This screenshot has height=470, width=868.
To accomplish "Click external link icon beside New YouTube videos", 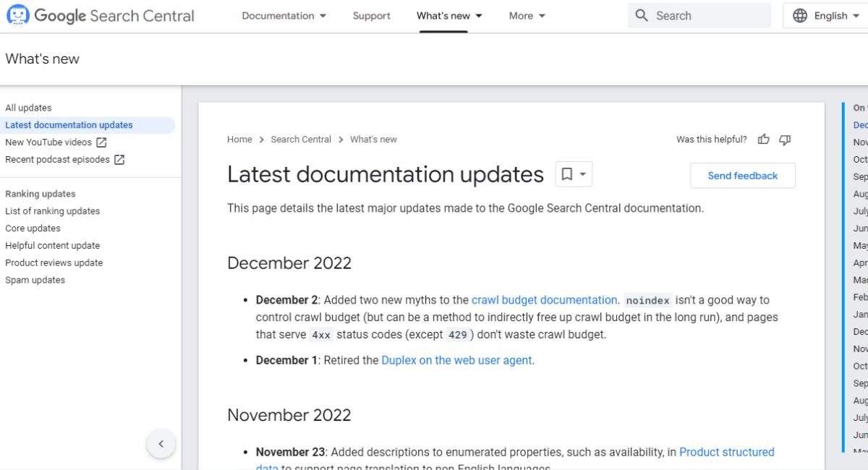I will pyautogui.click(x=102, y=142).
